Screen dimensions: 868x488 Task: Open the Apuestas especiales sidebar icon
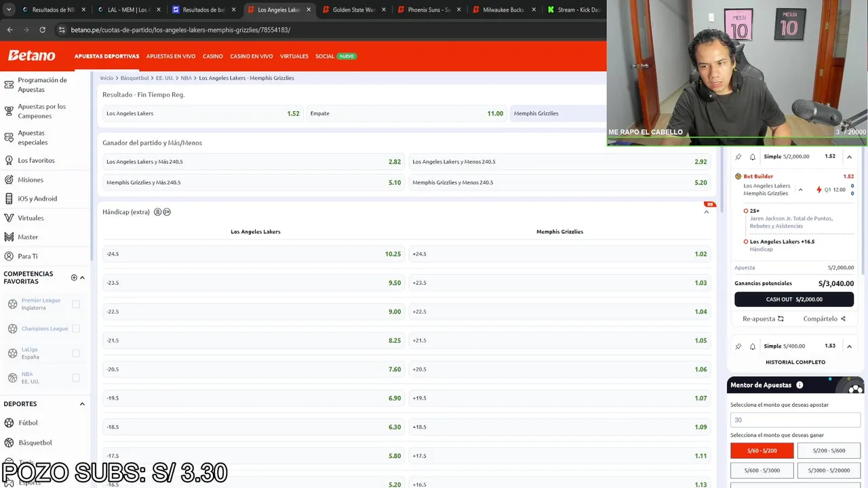[9, 138]
